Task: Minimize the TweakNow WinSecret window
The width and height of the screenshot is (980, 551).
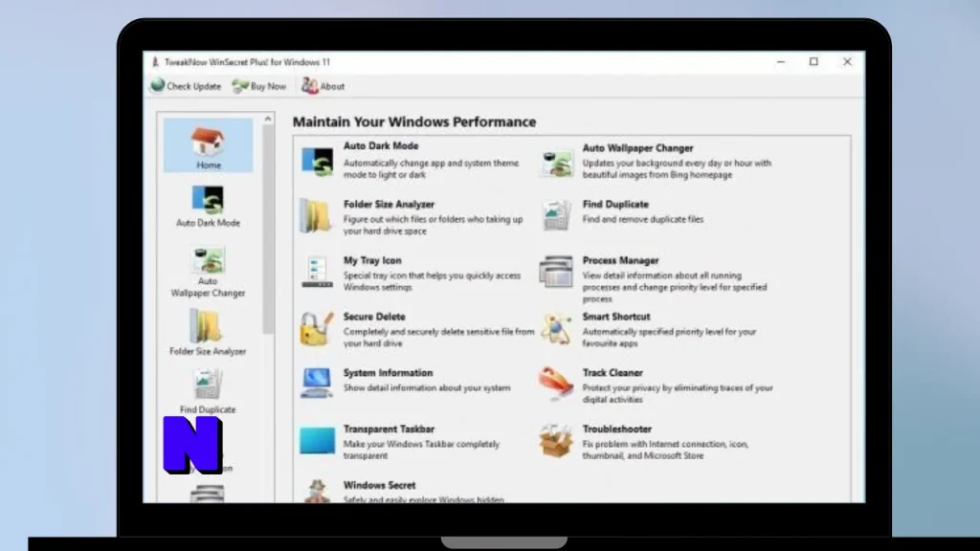Action: point(781,62)
